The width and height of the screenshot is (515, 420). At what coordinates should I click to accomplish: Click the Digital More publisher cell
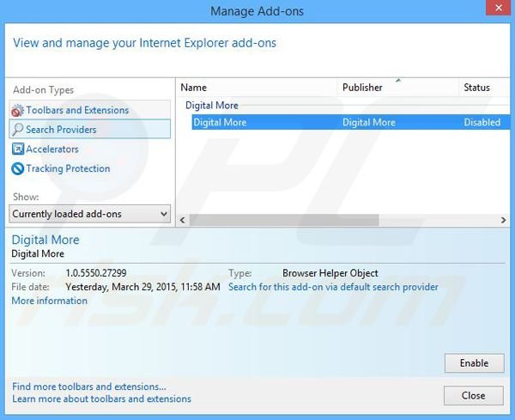369,122
